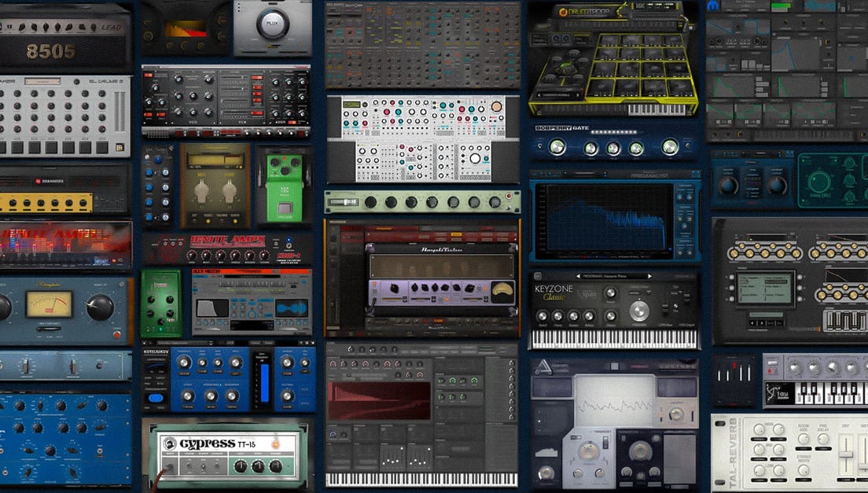Viewport: 868px width, 493px height.
Task: Click the large teal dial on the teal plugin
Action: tap(818, 182)
